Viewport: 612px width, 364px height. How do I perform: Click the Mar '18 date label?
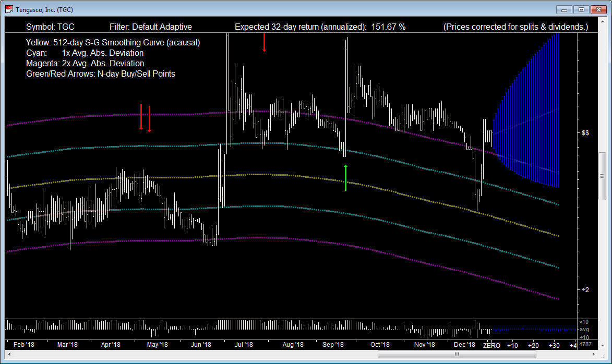(67, 345)
